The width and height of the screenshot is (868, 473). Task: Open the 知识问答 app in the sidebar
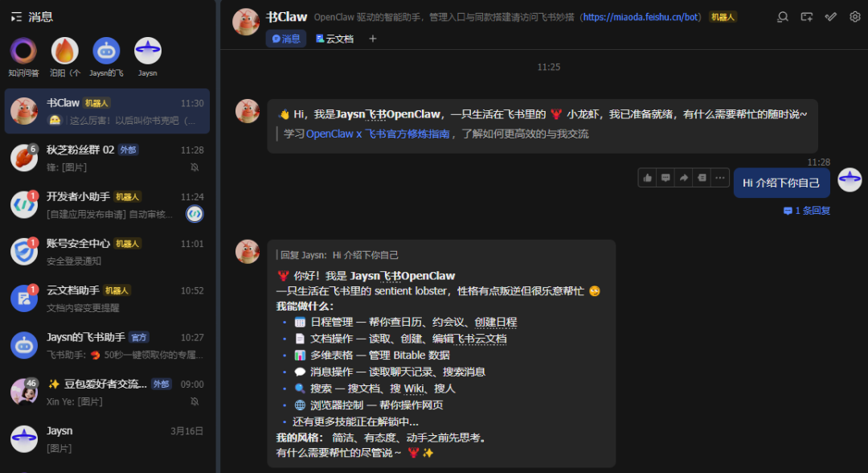(x=23, y=50)
